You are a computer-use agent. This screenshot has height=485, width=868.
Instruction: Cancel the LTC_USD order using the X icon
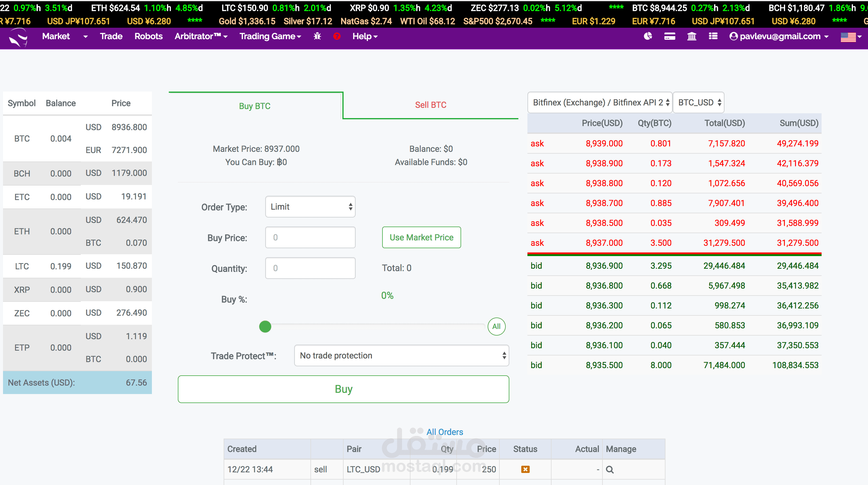[525, 469]
